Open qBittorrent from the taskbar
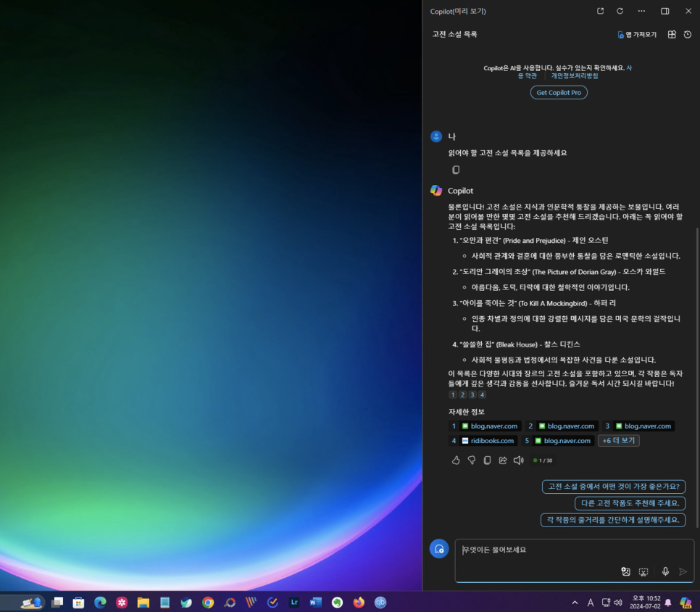This screenshot has width=700, height=612. 380,603
